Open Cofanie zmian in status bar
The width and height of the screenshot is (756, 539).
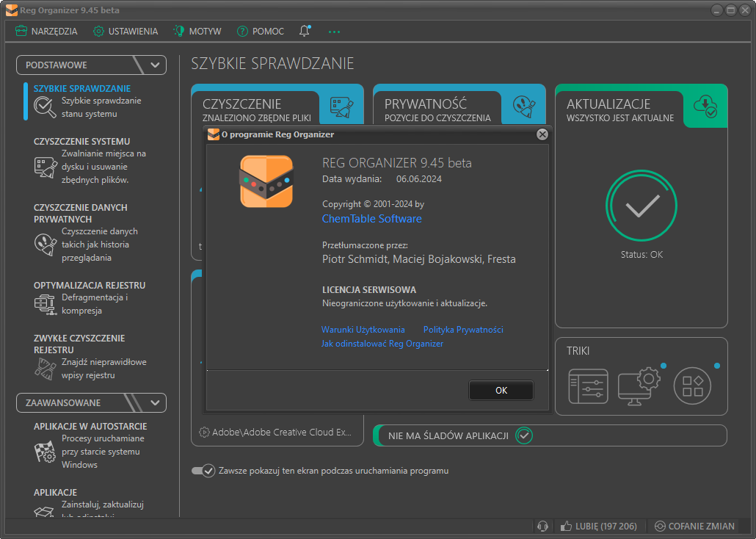695,526
